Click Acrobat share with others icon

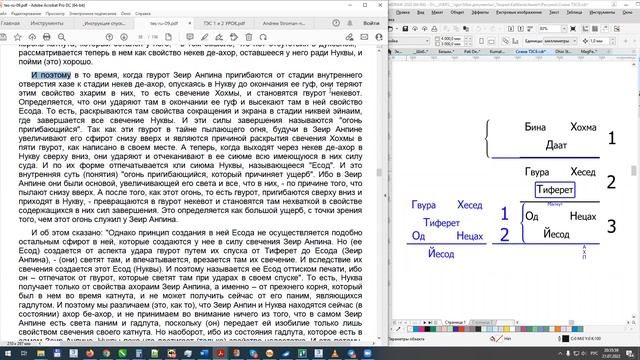[379, 37]
